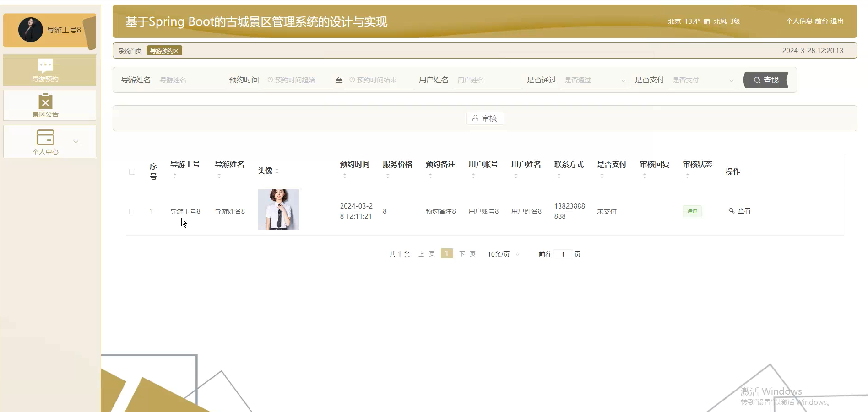Click the 查看 magnifier icon in row 1
The image size is (868, 412).
point(732,211)
